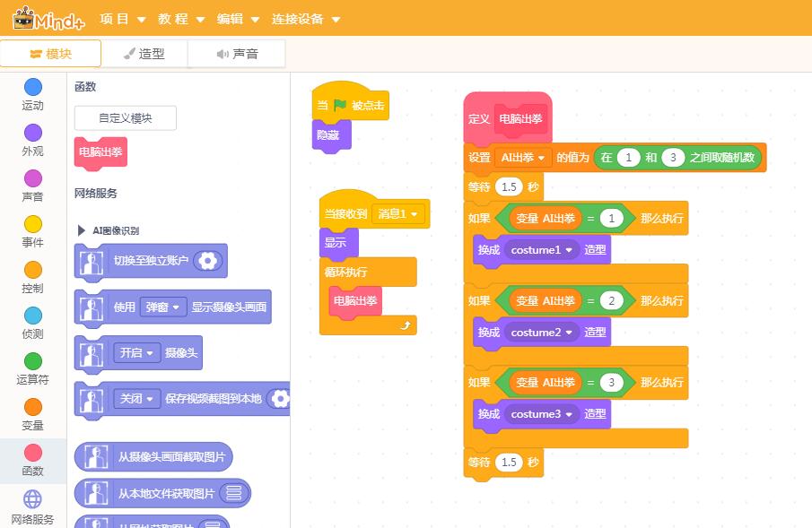Open the costume2 dropdown
The image size is (812, 528).
click(541, 333)
